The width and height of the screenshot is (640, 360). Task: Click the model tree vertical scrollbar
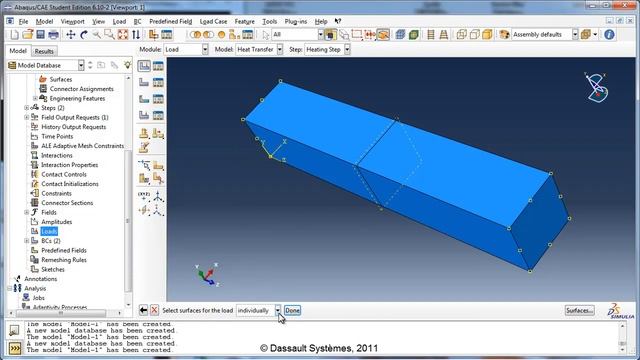(128, 220)
